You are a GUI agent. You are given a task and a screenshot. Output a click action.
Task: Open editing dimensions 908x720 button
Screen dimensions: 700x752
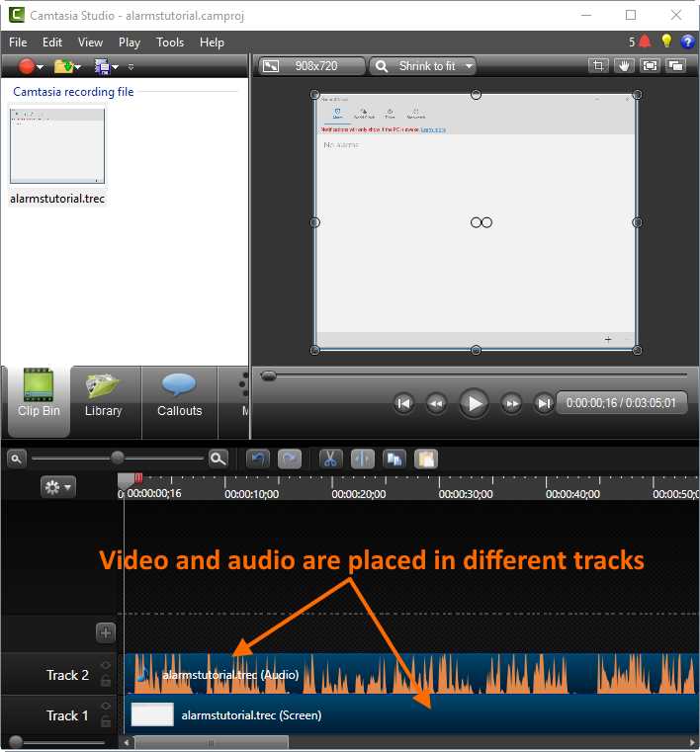(312, 65)
